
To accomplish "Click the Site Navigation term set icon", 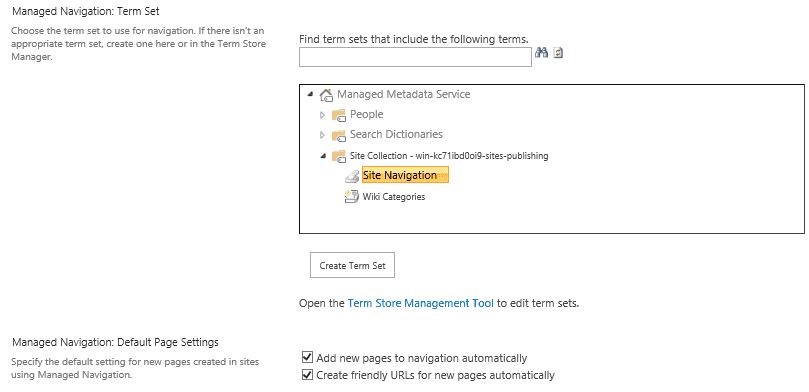I will click(351, 176).
